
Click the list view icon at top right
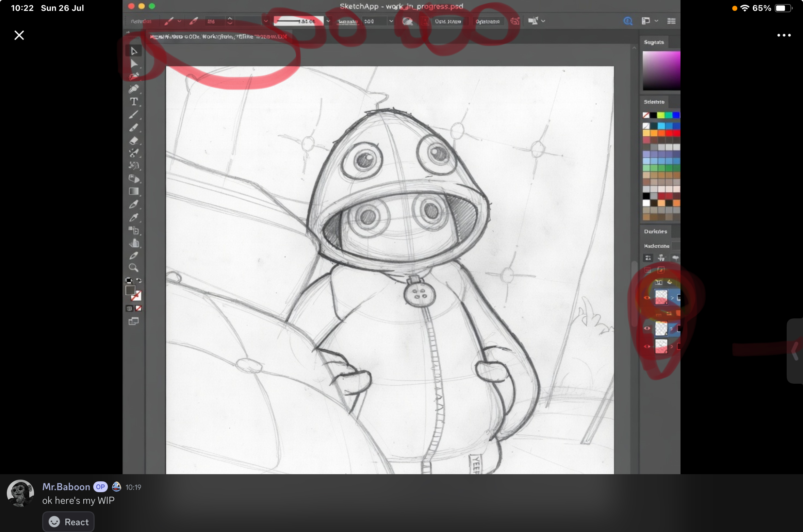coord(671,21)
